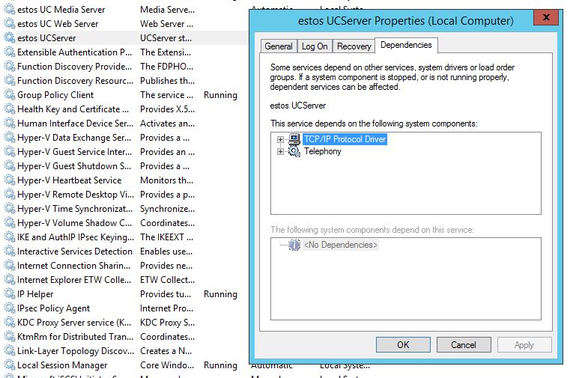Viewport: 588px width, 378px height.
Task: Select the Telephony dependency entry
Action: click(322, 152)
